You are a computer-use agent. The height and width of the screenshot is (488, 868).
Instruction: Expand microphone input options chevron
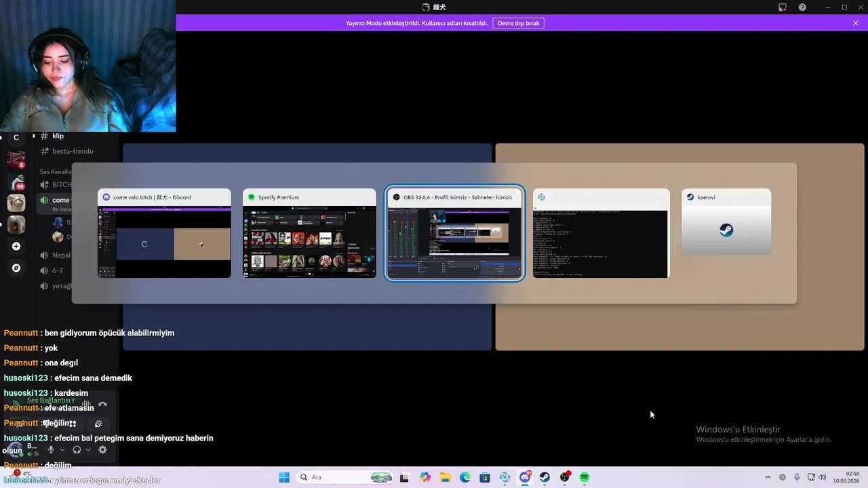[62, 450]
